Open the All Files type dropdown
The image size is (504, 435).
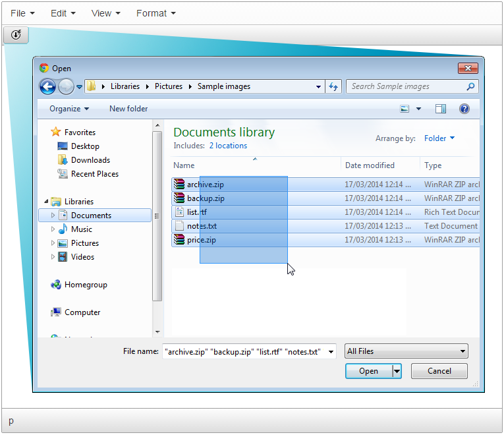click(406, 351)
